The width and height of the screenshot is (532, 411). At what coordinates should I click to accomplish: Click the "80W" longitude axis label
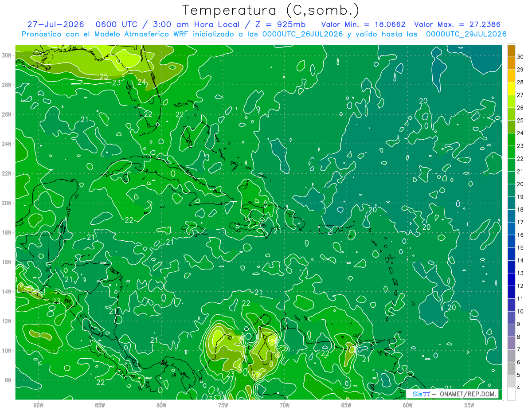click(161, 405)
